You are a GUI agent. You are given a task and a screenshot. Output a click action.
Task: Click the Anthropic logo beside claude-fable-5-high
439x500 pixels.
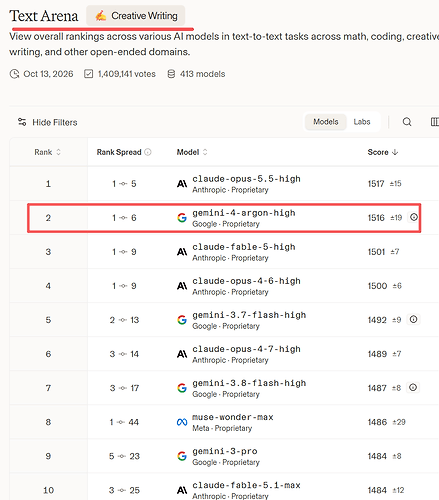pos(182,252)
